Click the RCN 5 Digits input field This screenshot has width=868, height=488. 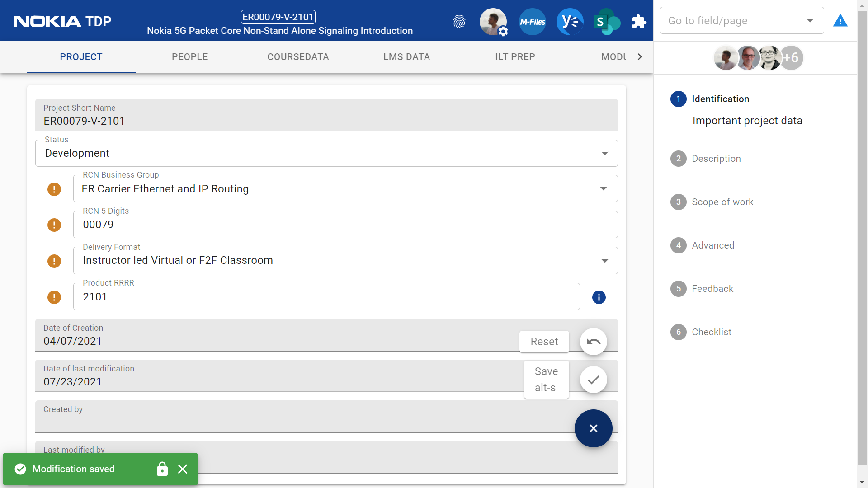pos(345,225)
